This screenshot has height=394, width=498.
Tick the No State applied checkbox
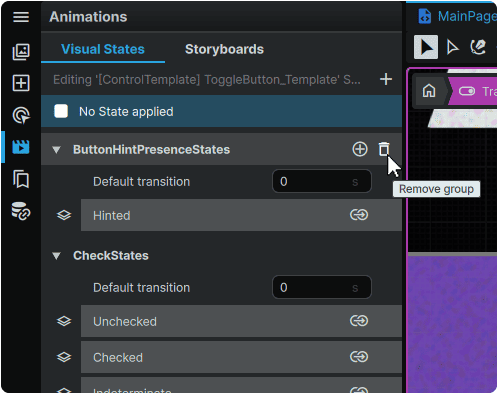(61, 111)
